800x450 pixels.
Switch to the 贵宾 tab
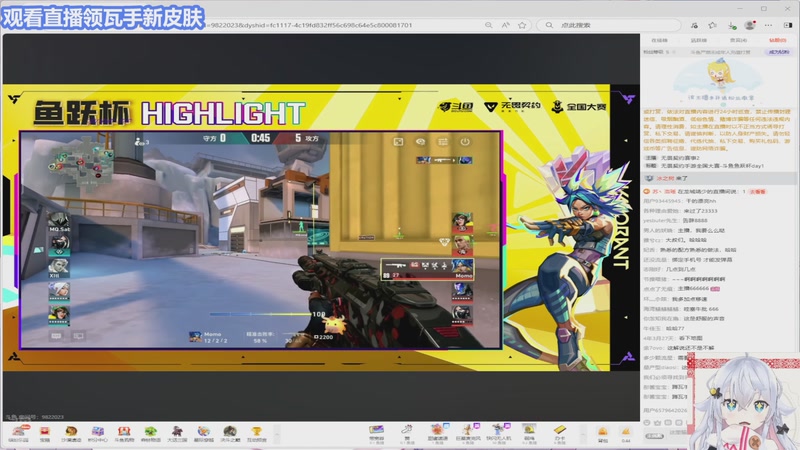pos(738,40)
